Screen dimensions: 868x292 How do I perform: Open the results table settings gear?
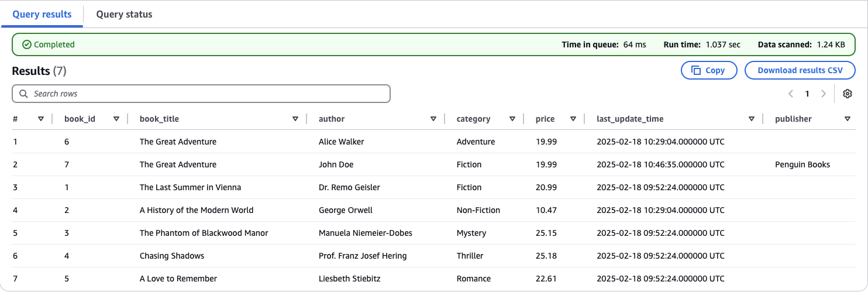(x=848, y=94)
